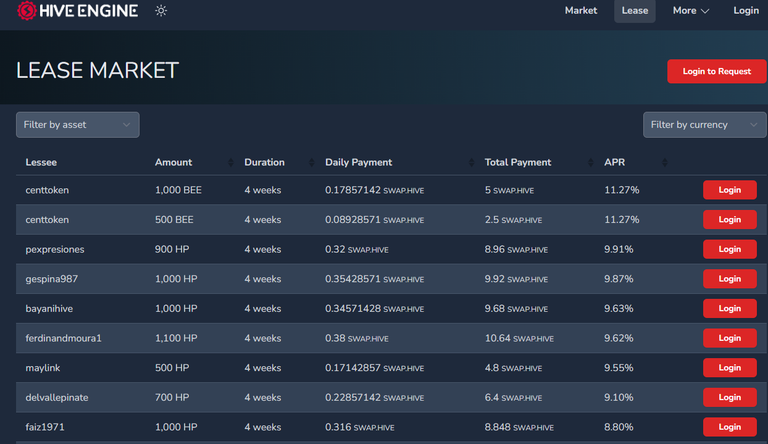Image resolution: width=768 pixels, height=444 pixels.
Task: Toggle light mode with the sun icon
Action: click(x=161, y=11)
